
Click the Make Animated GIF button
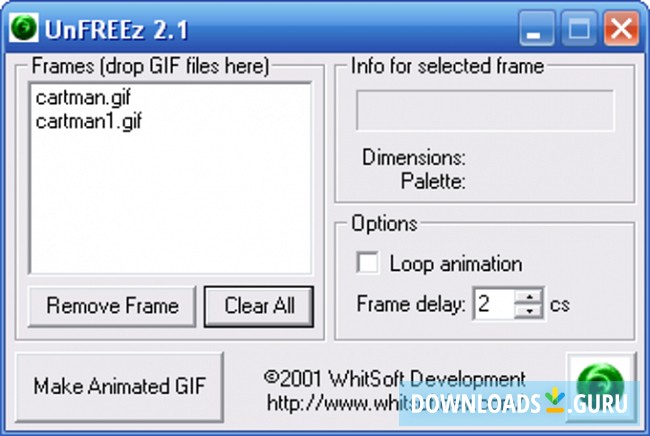click(119, 387)
